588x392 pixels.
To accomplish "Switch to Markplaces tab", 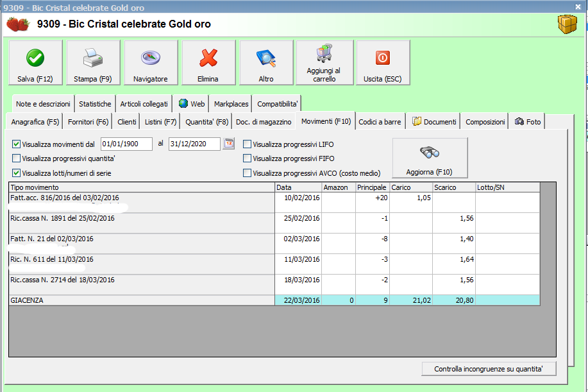I will click(231, 104).
